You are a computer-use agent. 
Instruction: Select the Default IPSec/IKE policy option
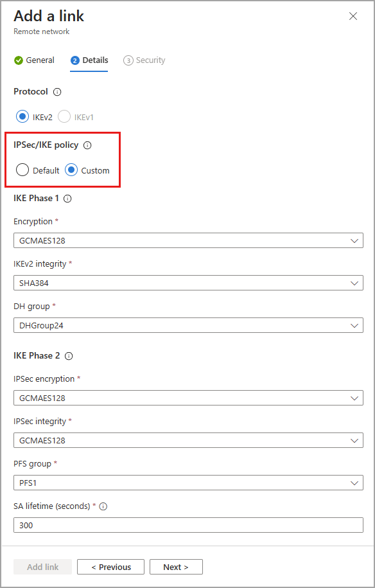coord(22,170)
